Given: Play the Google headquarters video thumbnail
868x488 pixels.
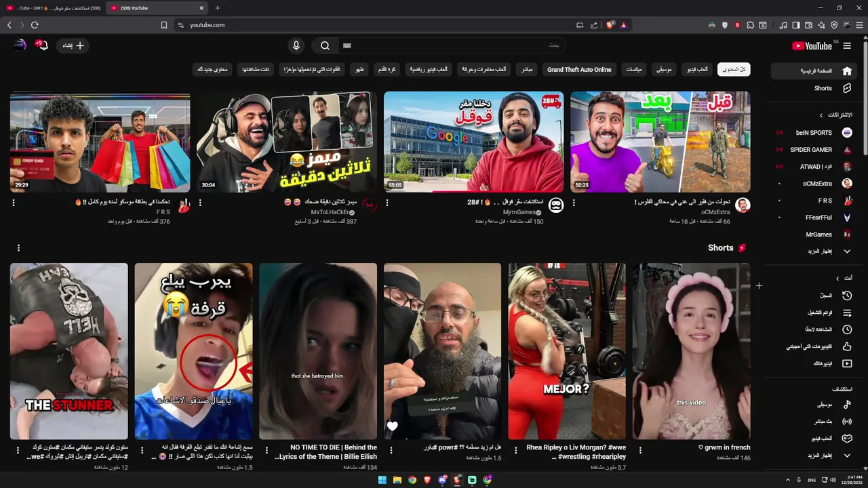Looking at the screenshot, I should [x=473, y=142].
